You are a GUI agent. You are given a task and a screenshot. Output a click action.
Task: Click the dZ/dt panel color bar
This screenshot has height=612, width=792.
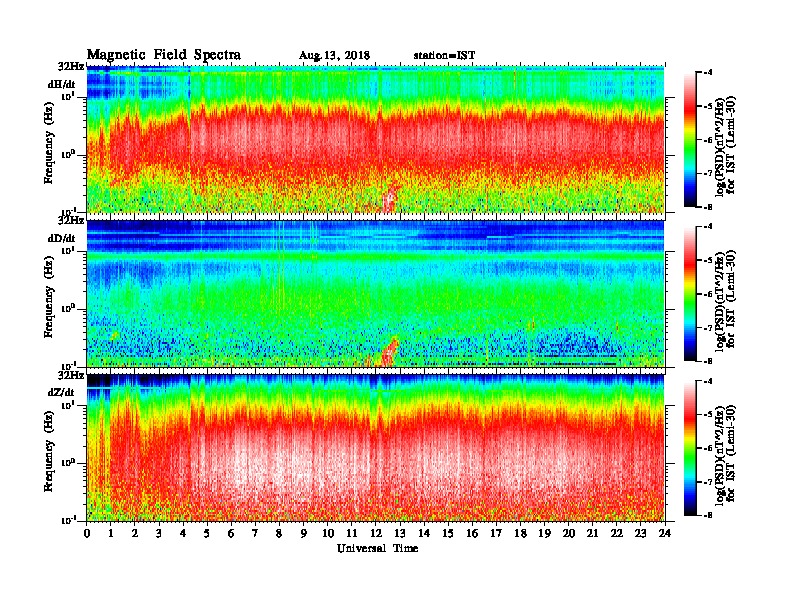coord(689,447)
